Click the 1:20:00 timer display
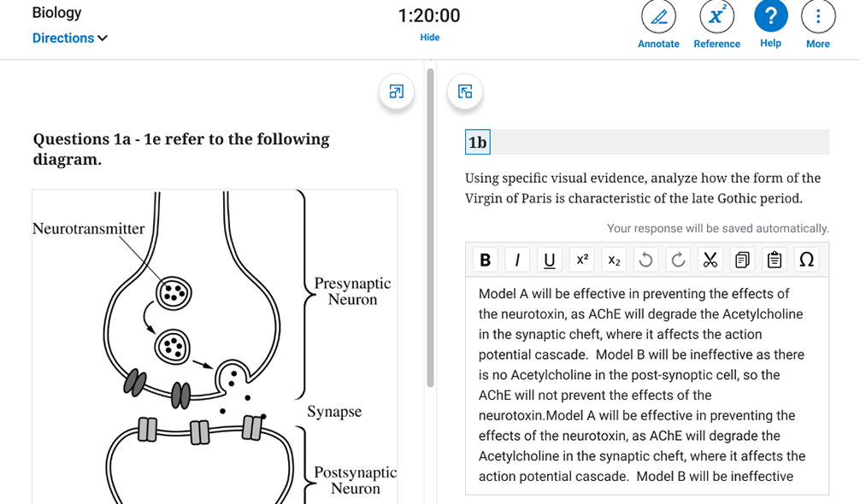The width and height of the screenshot is (860, 504). [x=429, y=16]
